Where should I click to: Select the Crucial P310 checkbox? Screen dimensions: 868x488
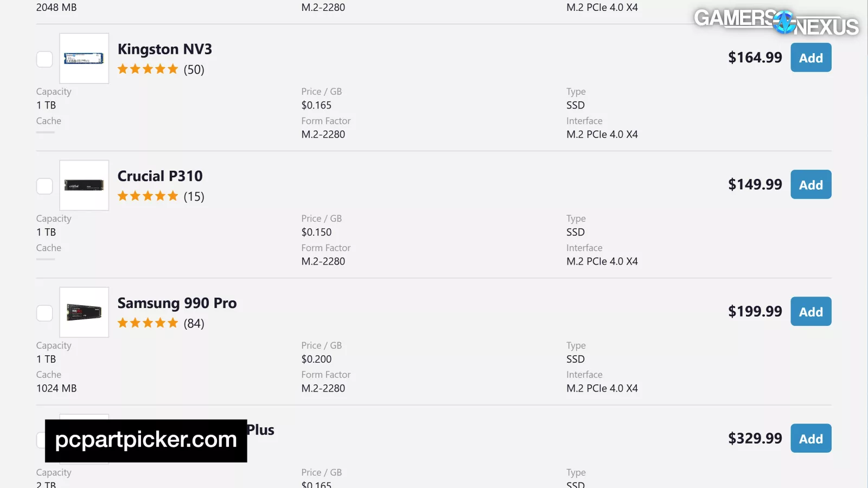(x=44, y=186)
